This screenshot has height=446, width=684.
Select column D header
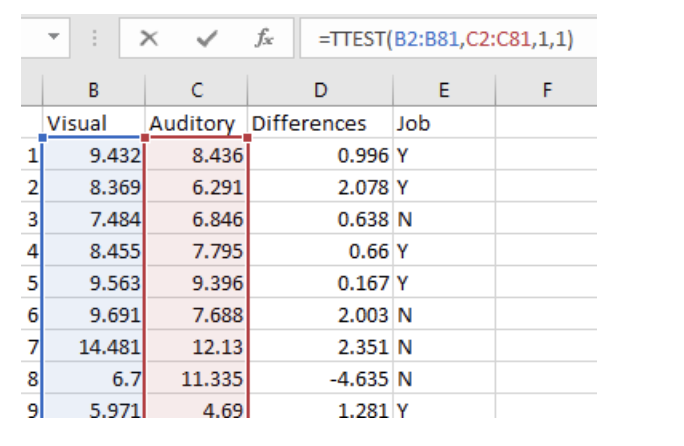click(319, 90)
